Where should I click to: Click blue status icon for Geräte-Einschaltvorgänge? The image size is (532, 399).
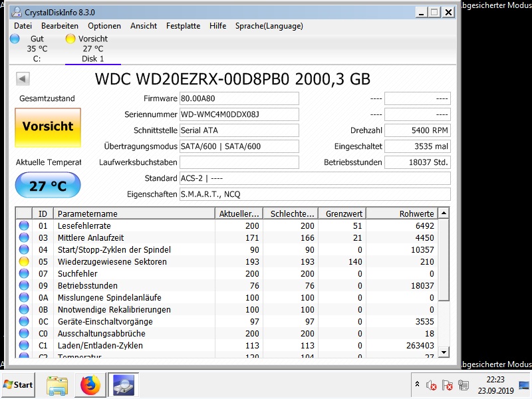tap(24, 322)
